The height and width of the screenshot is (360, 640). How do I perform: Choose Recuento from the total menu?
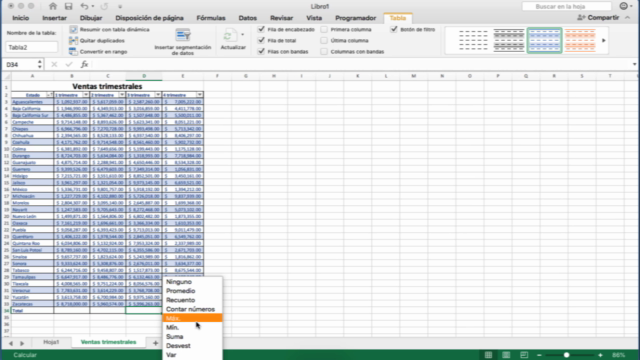(192, 300)
